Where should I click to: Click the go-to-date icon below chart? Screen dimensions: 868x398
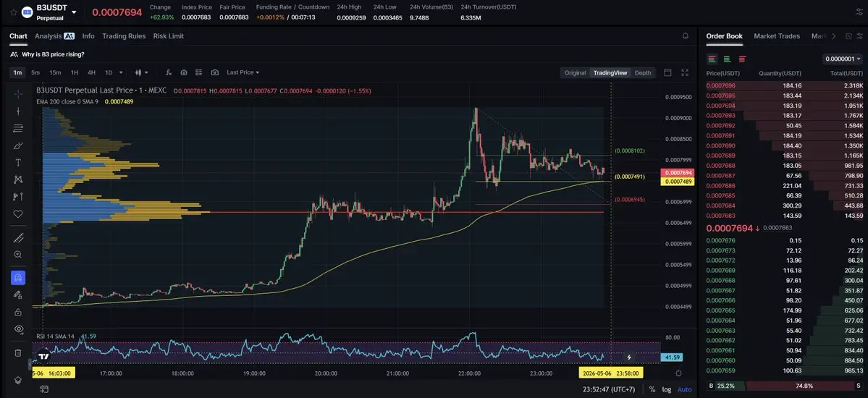[x=43, y=389]
